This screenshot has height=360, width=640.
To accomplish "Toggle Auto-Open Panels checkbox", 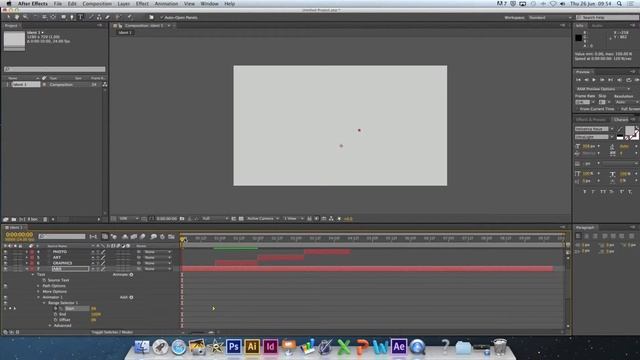I will 162,18.
